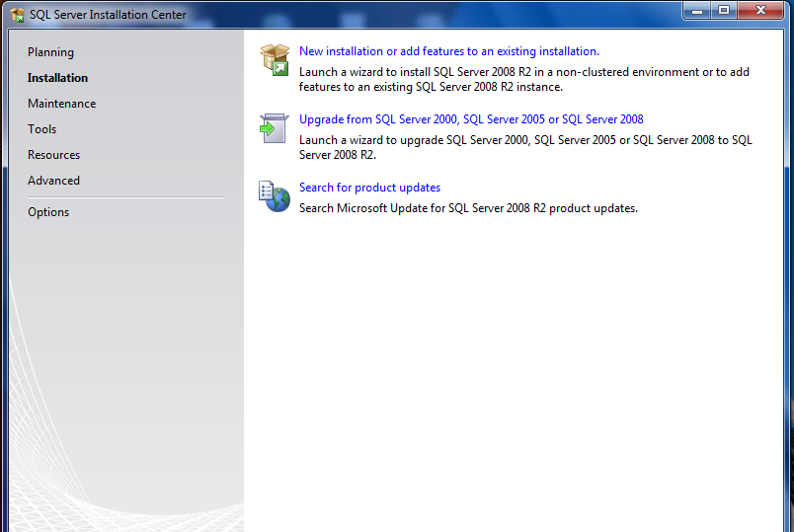The height and width of the screenshot is (532, 794).
Task: Click the upgrade green arrow icon
Action: point(274,128)
